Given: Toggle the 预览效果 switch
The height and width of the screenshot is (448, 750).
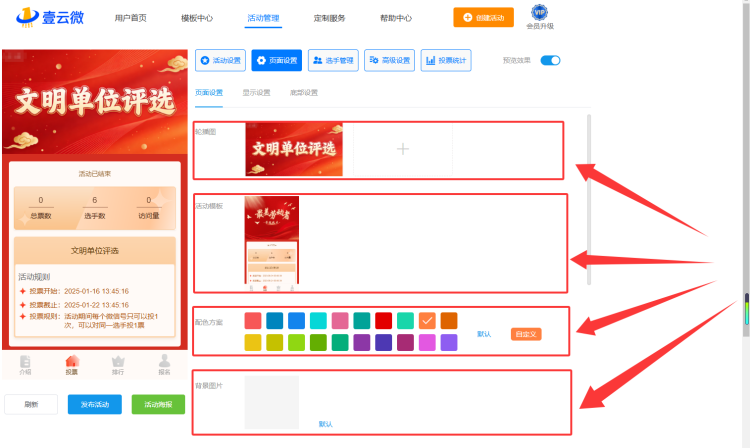Looking at the screenshot, I should (x=550, y=60).
